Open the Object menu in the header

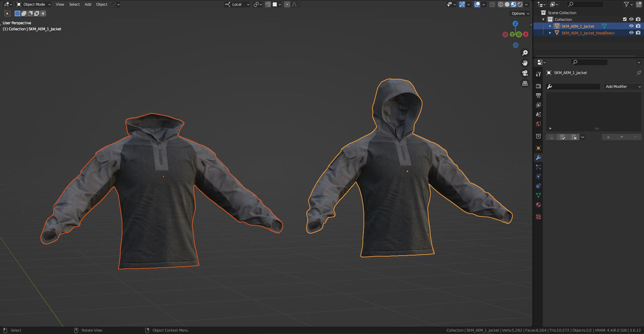point(101,4)
